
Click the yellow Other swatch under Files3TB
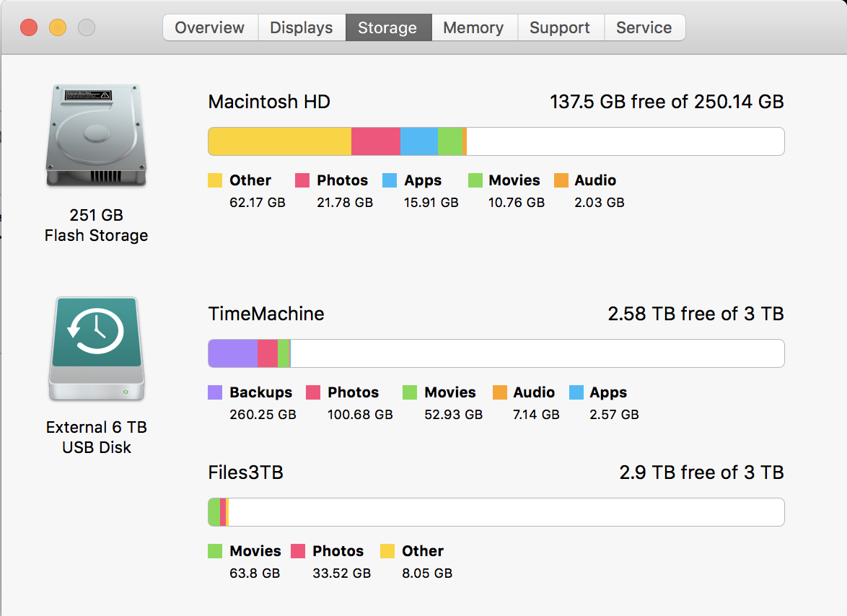point(387,551)
